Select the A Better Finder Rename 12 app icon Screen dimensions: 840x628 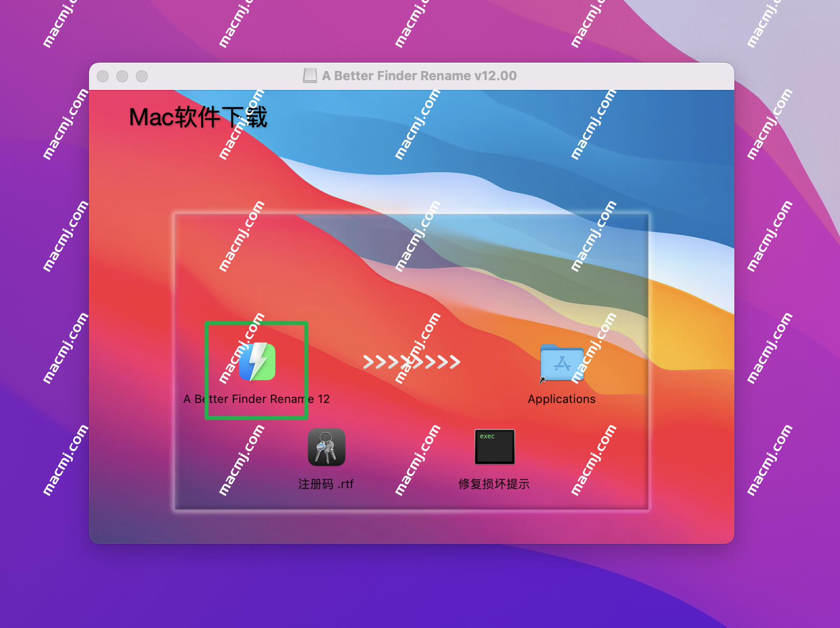point(257,362)
